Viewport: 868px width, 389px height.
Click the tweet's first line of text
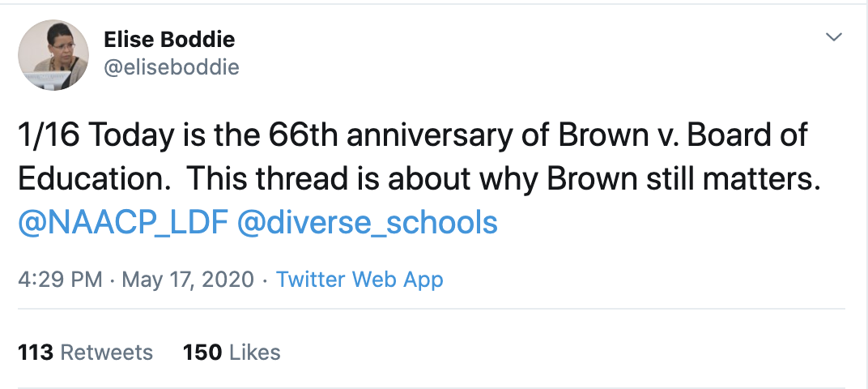pos(411,135)
